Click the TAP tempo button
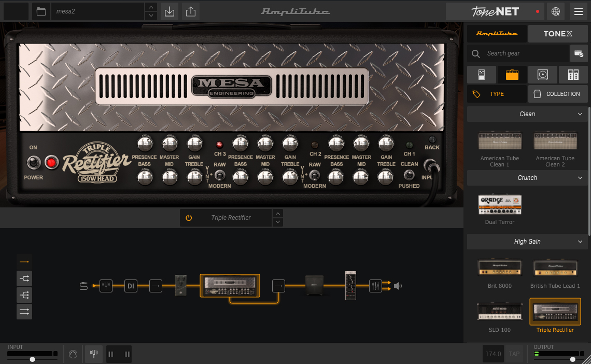The width and height of the screenshot is (591, 364). point(514,354)
